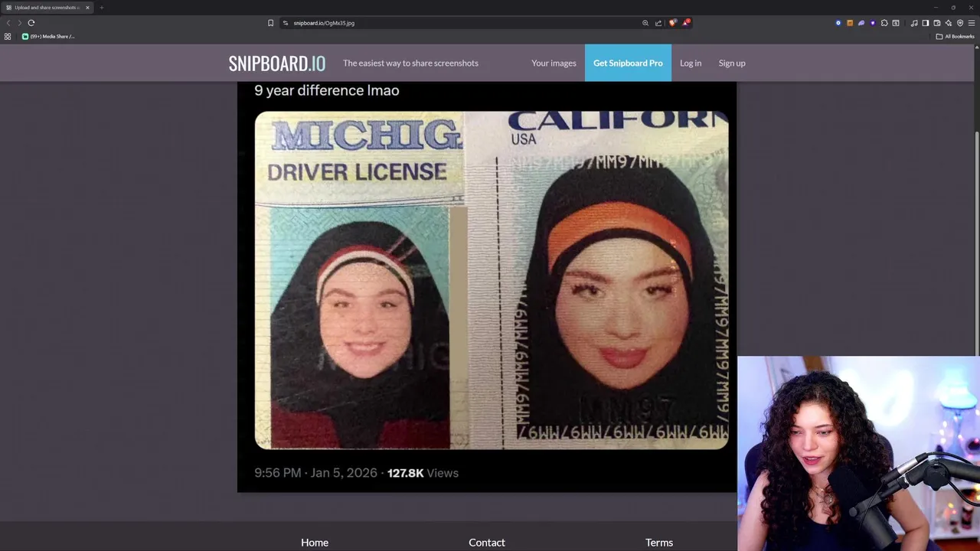
Task: Open Brave Shields lion icon
Action: point(672,23)
